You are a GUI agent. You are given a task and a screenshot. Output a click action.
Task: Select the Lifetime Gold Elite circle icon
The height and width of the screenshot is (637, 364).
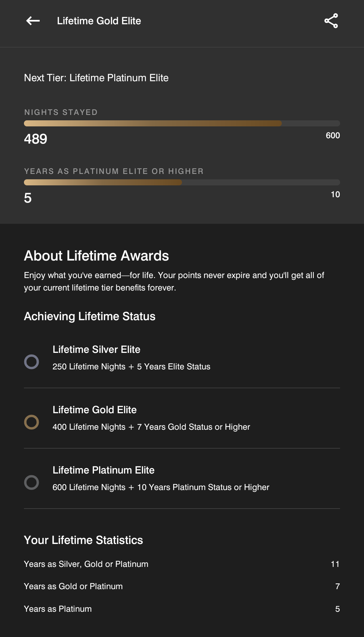(x=31, y=422)
